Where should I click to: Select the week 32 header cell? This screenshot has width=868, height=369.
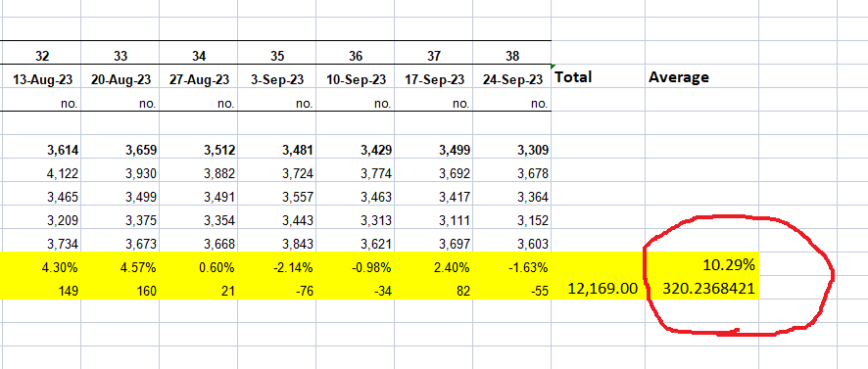click(41, 53)
